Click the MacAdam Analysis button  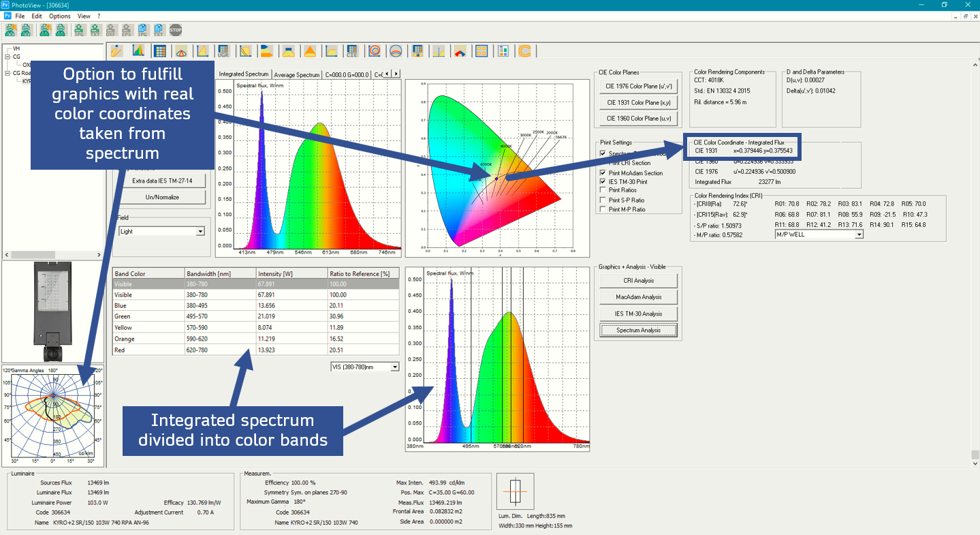coord(638,297)
